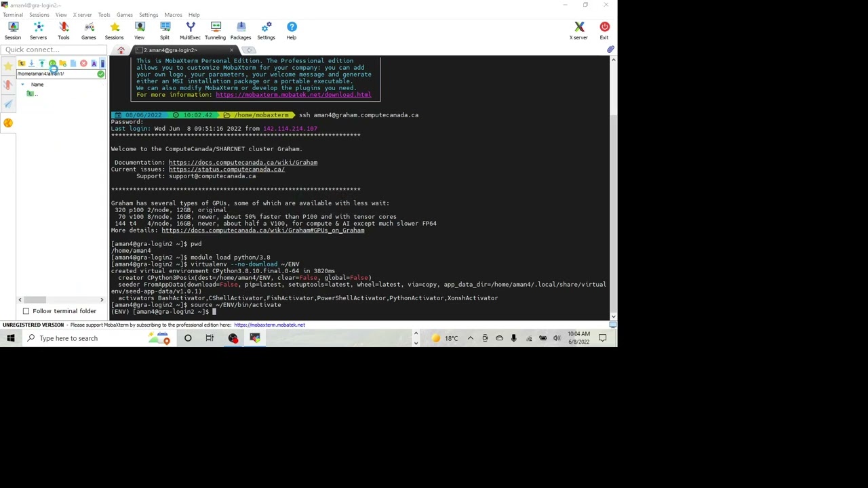This screenshot has width=868, height=488.
Task: Click the Name column header
Action: pyautogui.click(x=37, y=85)
